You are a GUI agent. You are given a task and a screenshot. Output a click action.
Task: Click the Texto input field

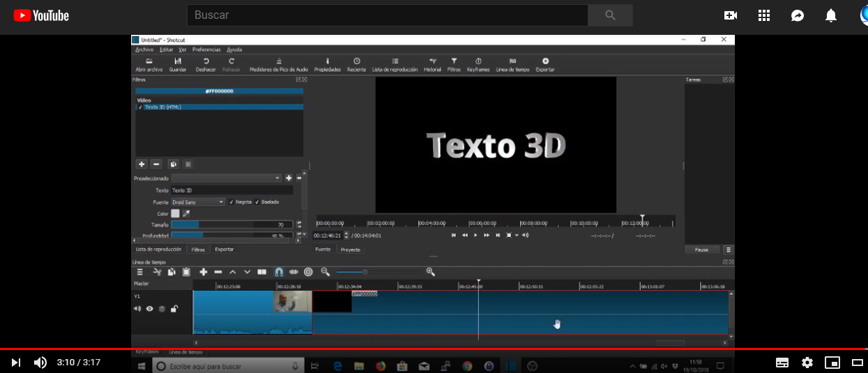pyautogui.click(x=231, y=190)
